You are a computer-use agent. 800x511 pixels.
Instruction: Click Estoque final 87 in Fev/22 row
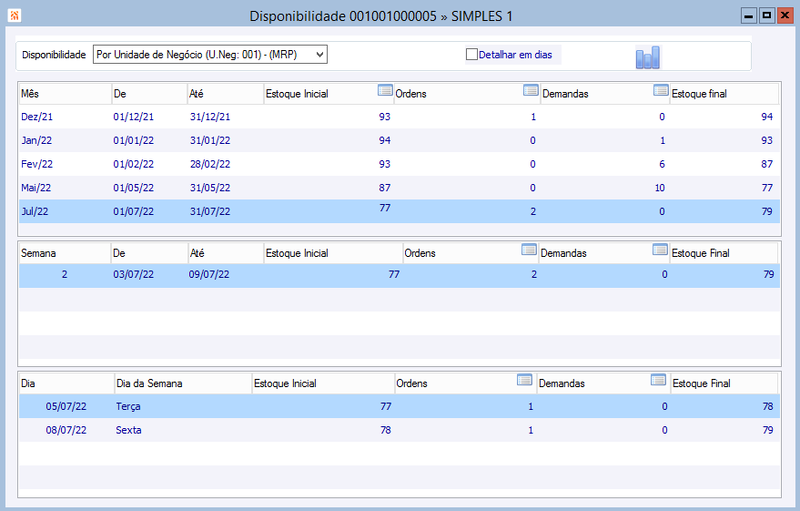coord(767,164)
